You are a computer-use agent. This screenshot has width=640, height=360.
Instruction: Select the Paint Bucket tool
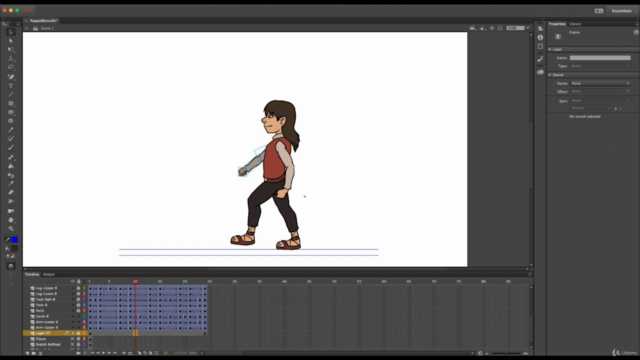pos(11,166)
